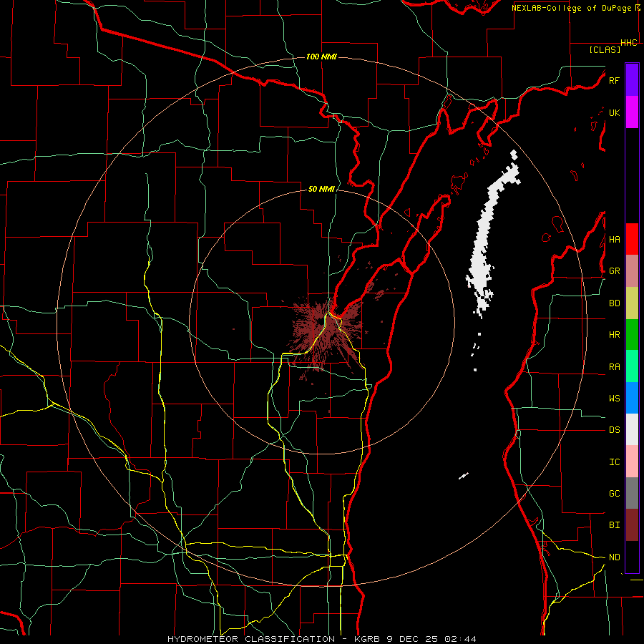Click the BI brown legend swatch
The width and height of the screenshot is (644, 644).
coord(632,525)
